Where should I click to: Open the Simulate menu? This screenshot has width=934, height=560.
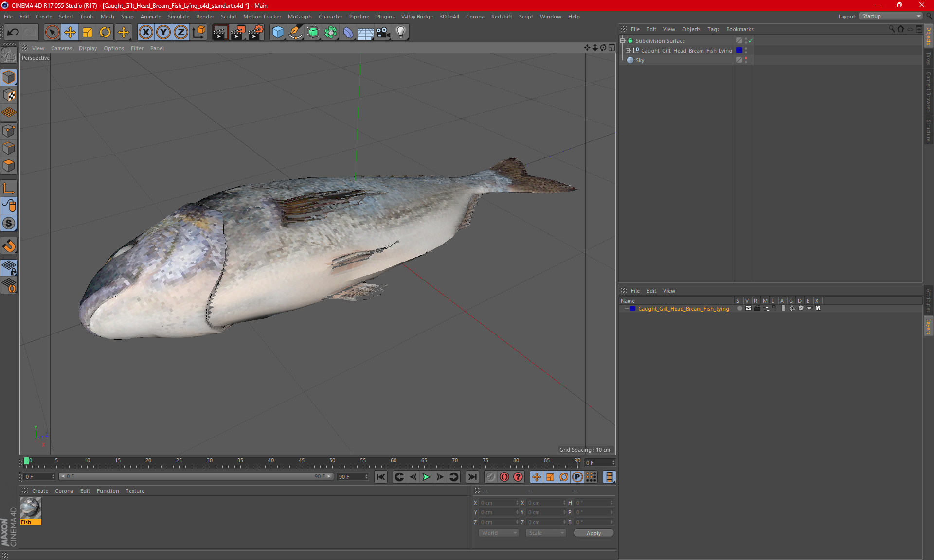pos(179,17)
